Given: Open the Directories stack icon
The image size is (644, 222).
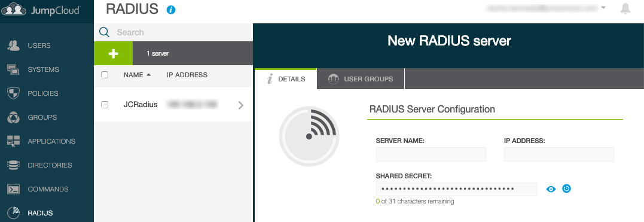Looking at the screenshot, I should click(x=14, y=165).
